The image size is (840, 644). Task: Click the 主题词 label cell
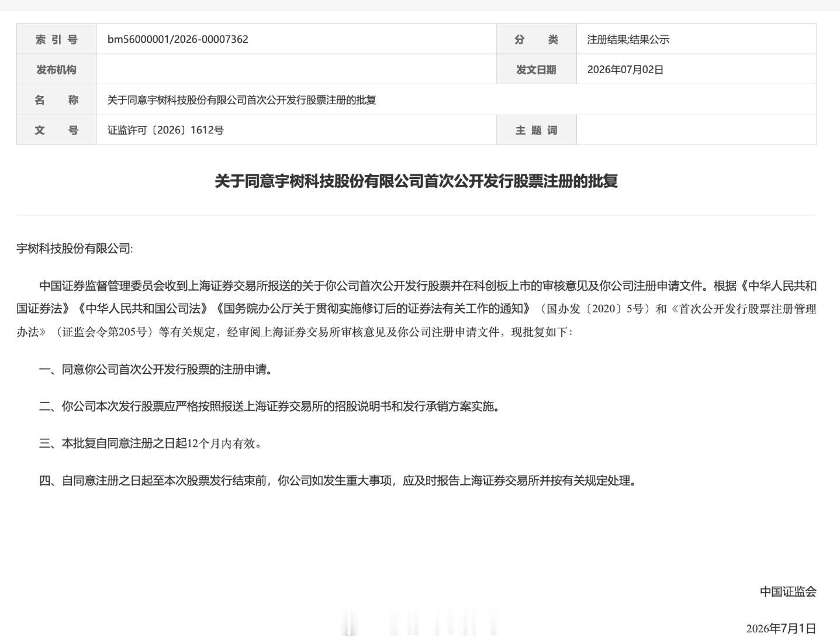point(537,130)
